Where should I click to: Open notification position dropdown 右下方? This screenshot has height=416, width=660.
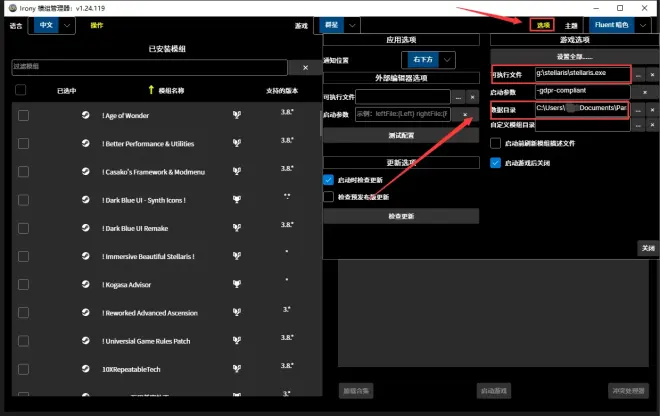427,59
